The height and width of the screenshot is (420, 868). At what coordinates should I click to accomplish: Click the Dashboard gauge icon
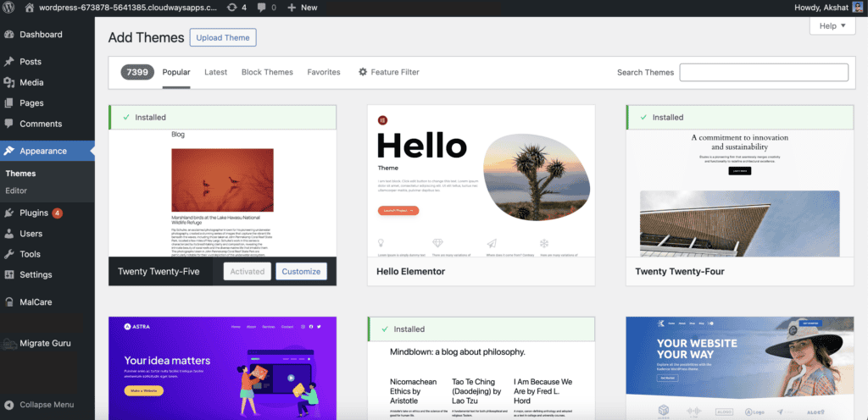point(8,34)
